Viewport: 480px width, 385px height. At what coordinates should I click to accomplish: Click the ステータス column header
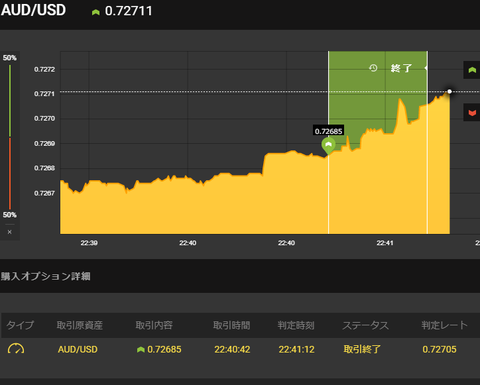coord(366,325)
